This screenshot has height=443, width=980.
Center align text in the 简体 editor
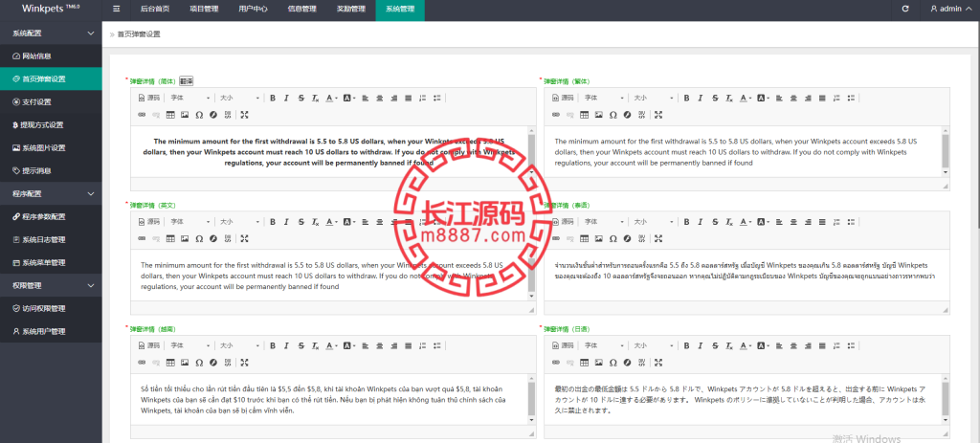pyautogui.click(x=380, y=99)
